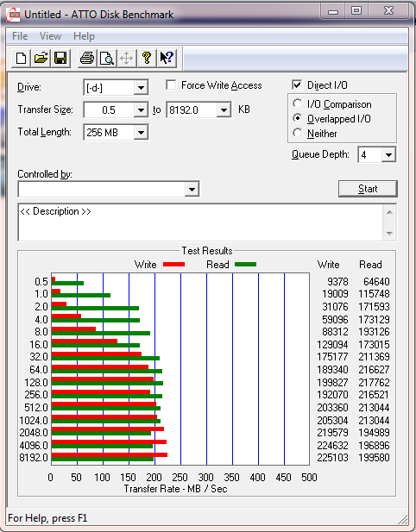Open the Total Length 256 MB dropdown
The image size is (416, 532).
tap(141, 132)
